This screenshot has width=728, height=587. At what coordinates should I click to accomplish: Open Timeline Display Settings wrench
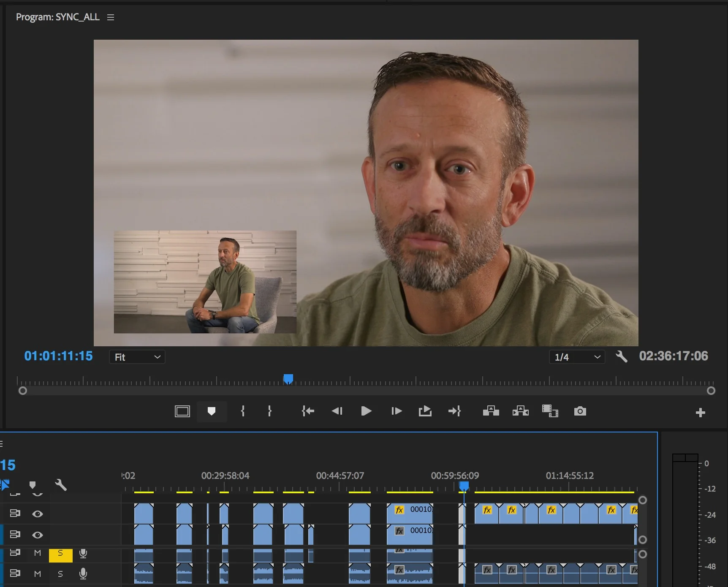61,485
